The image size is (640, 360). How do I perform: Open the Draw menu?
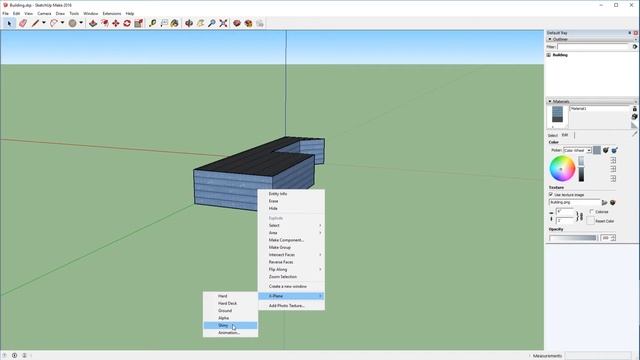coord(60,13)
